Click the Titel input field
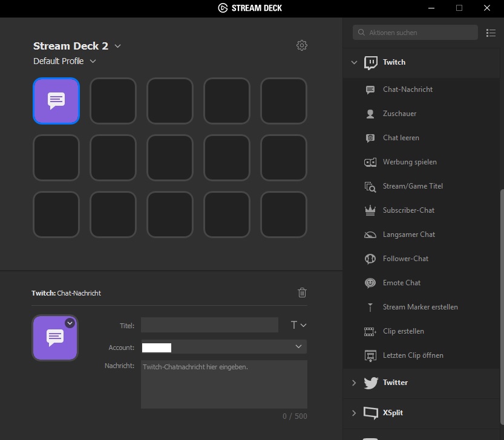This screenshot has height=440, width=504. [209, 325]
